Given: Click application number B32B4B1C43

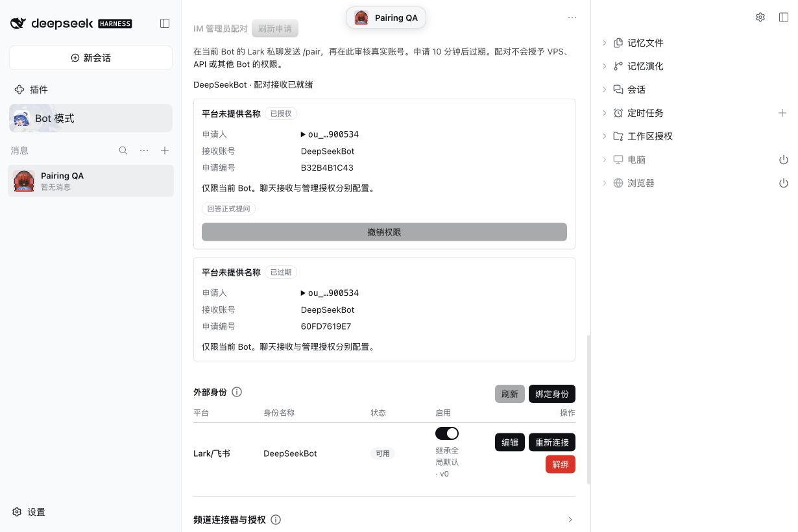Looking at the screenshot, I should [x=327, y=168].
